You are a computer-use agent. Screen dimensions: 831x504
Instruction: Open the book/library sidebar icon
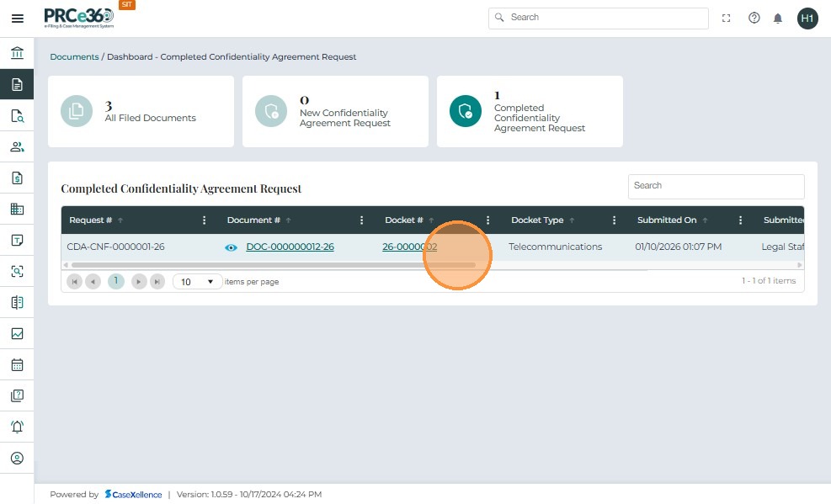(17, 302)
